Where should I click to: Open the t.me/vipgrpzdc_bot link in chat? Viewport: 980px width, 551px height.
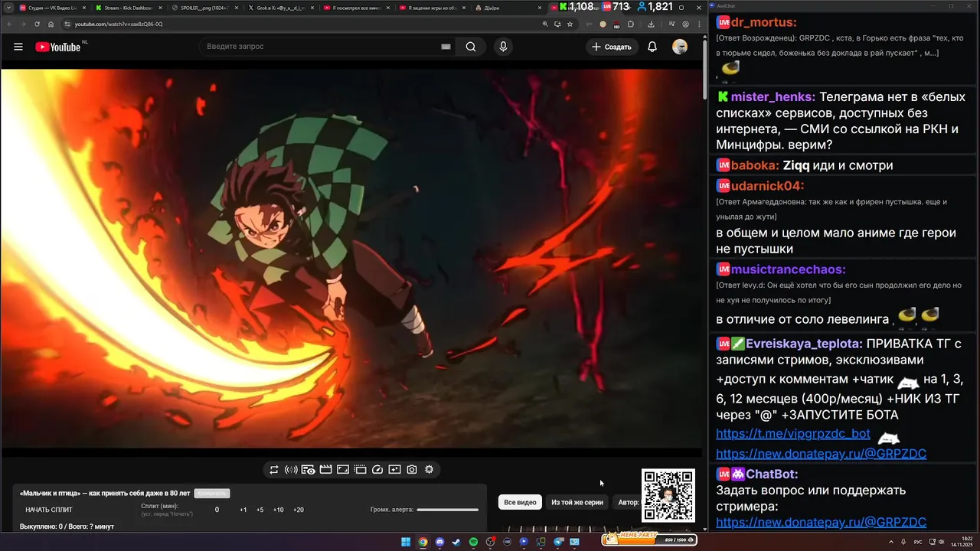click(x=793, y=434)
